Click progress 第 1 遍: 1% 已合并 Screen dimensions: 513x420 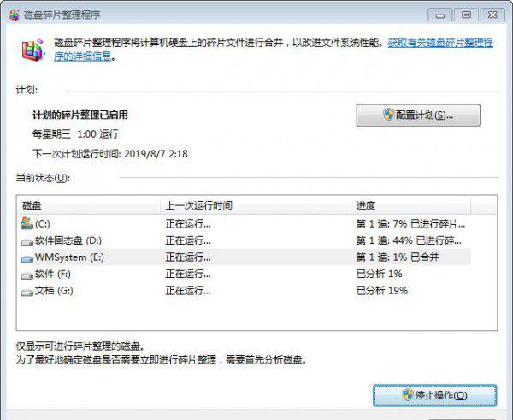click(x=398, y=257)
